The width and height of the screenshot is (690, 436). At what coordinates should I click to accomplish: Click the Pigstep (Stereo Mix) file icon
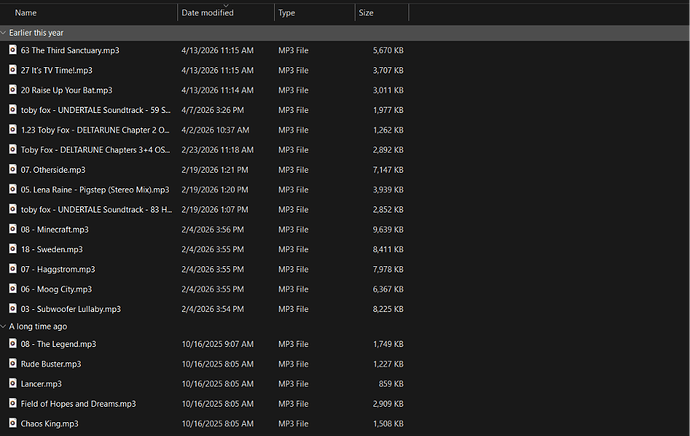[x=13, y=189]
